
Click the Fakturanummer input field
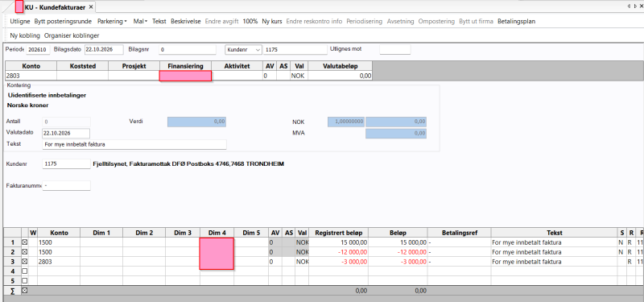(66, 186)
